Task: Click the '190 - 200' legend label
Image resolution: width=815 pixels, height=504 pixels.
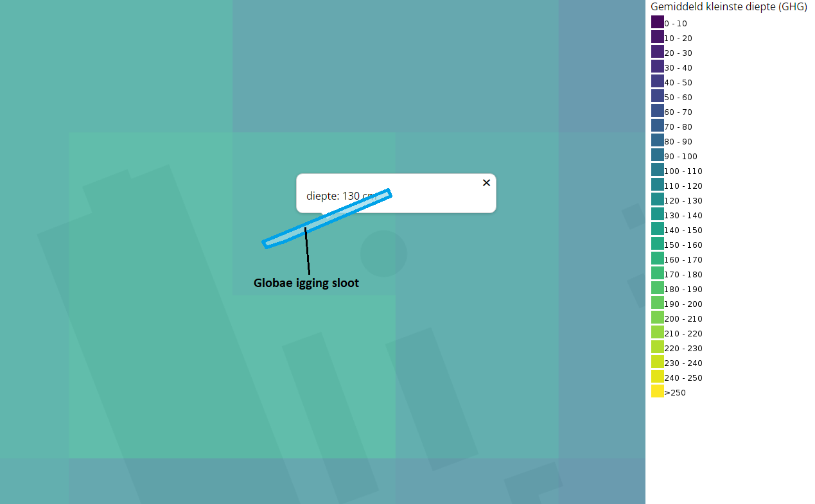Action: click(683, 304)
